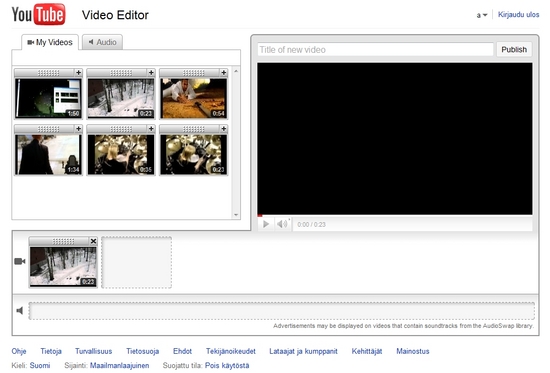Change location via Maailmanlaajuinen link
Image resolution: width=550 pixels, height=373 pixels.
[x=120, y=366]
